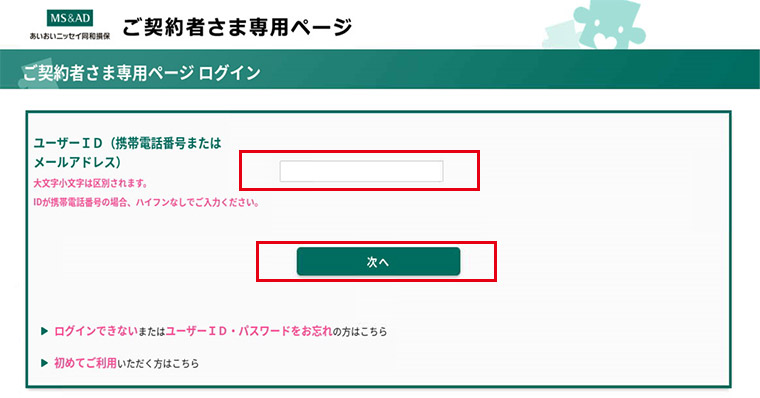
Task: Click いただく方はこちら text
Action: coord(158,363)
